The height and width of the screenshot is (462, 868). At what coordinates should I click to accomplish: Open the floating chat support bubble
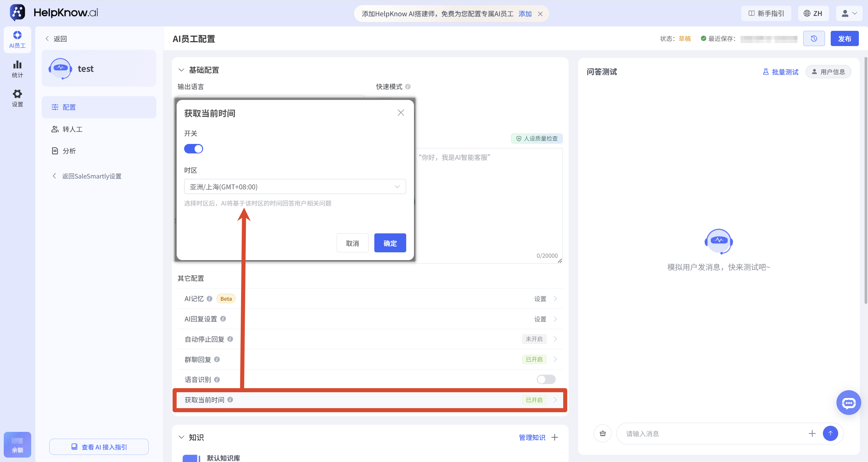(849, 402)
